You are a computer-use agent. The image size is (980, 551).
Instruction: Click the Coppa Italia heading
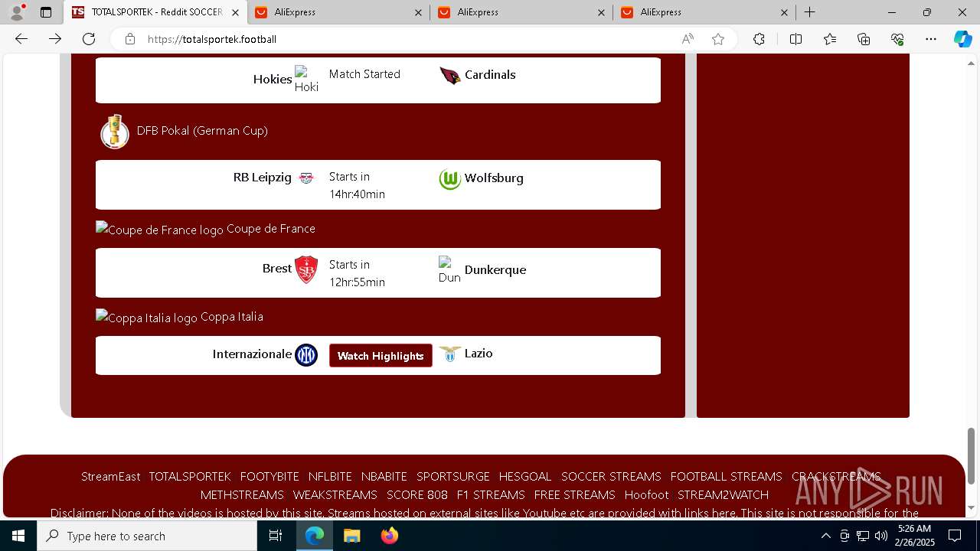[232, 317]
